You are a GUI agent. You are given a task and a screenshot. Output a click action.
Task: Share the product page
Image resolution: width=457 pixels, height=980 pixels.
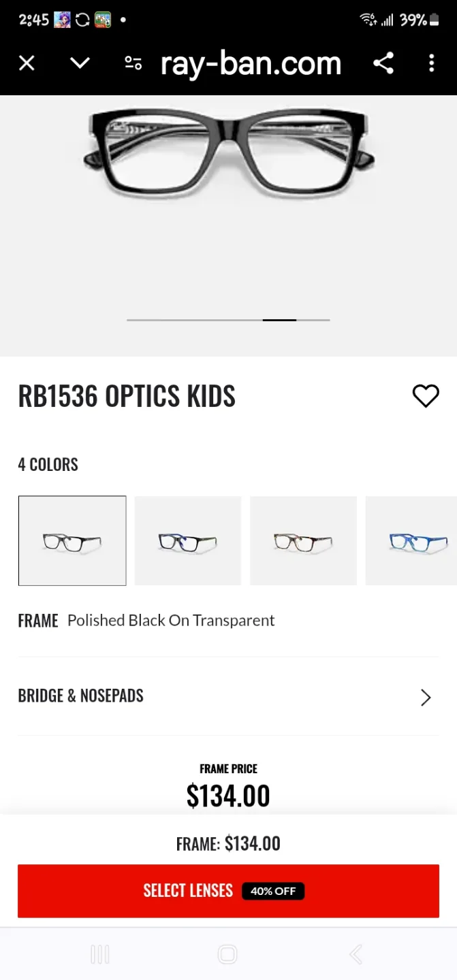click(383, 63)
